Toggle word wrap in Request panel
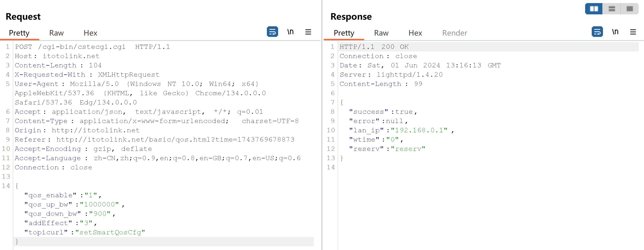Image resolution: width=644 pixels, height=250 pixels. (x=272, y=32)
